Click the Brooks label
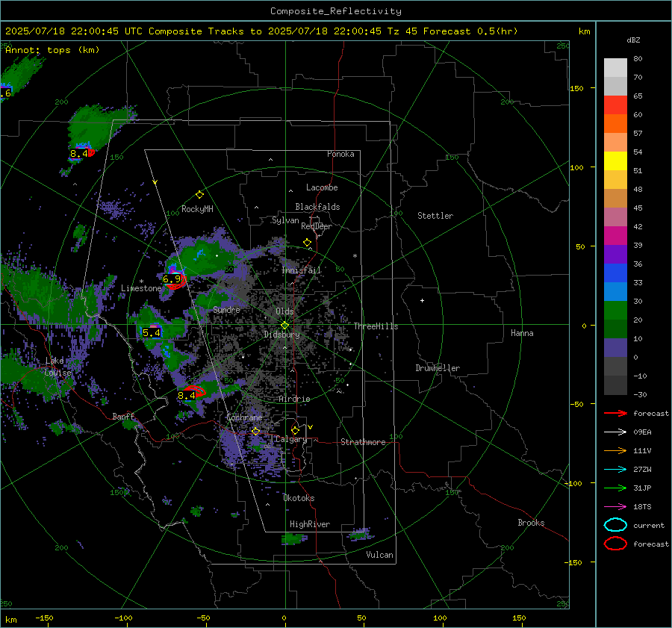This screenshot has width=672, height=628. coord(531,523)
